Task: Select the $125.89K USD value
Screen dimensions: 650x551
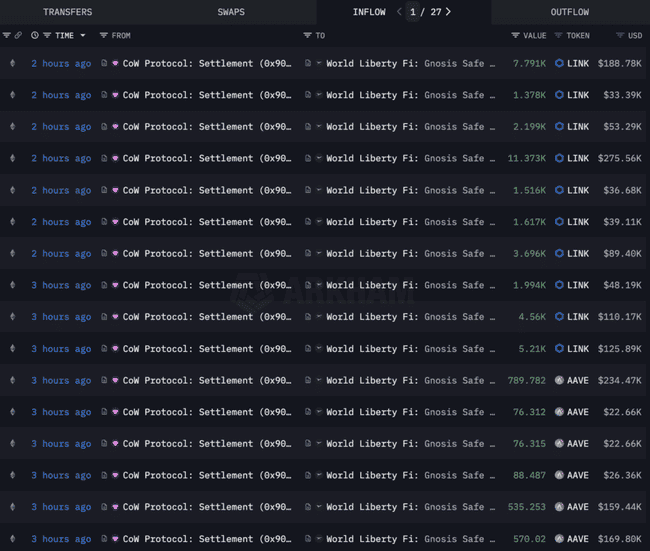Action: click(619, 349)
